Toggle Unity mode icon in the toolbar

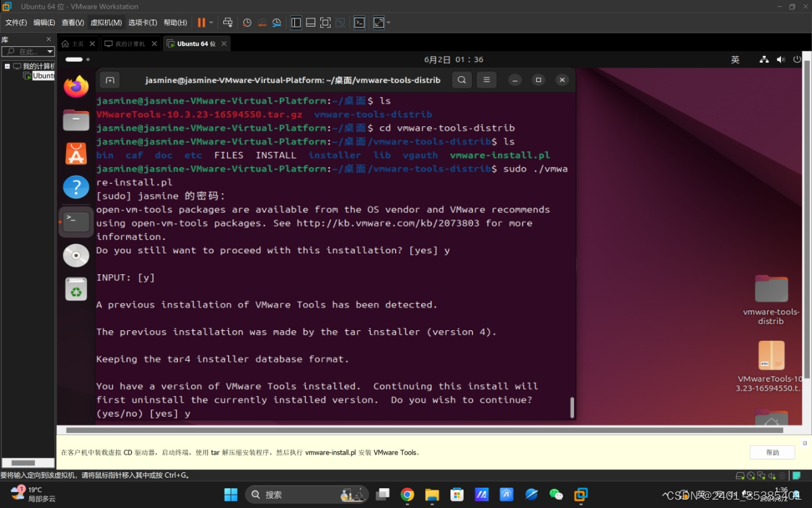coord(340,22)
